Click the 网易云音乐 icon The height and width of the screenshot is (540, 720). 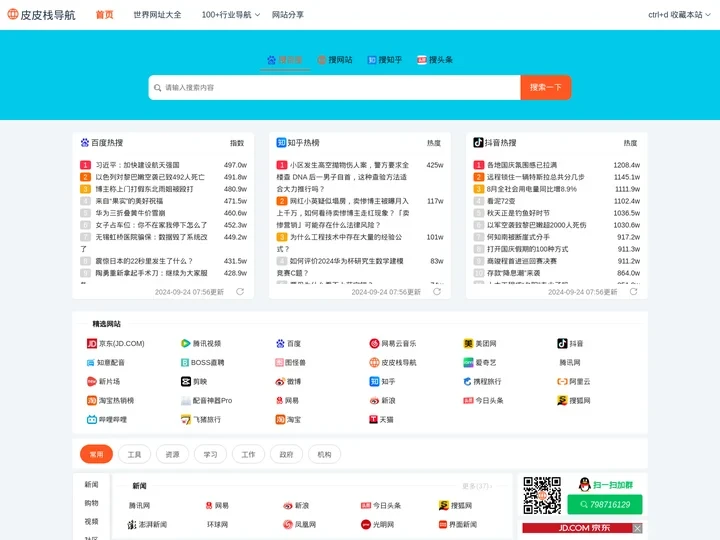point(374,343)
